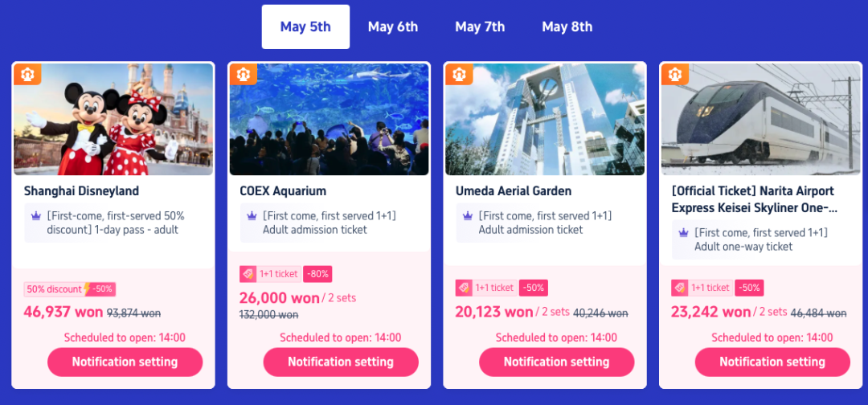Click the 1+1 ticket coupon icon for COEX Aquarium
This screenshot has height=405, width=868.
tap(248, 274)
